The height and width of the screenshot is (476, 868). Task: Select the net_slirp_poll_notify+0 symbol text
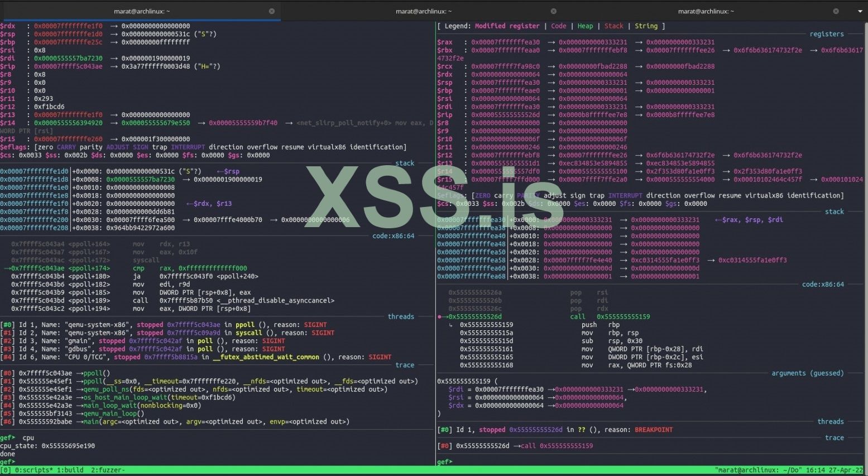342,123
